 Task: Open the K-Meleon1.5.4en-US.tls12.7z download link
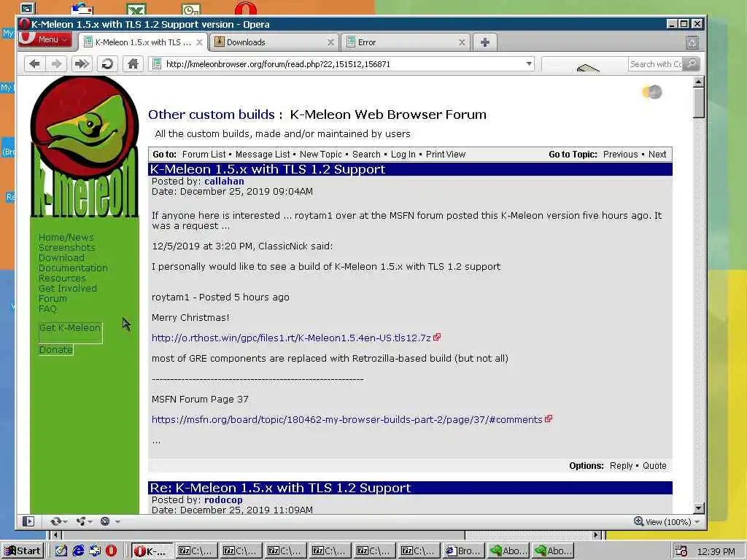point(291,338)
